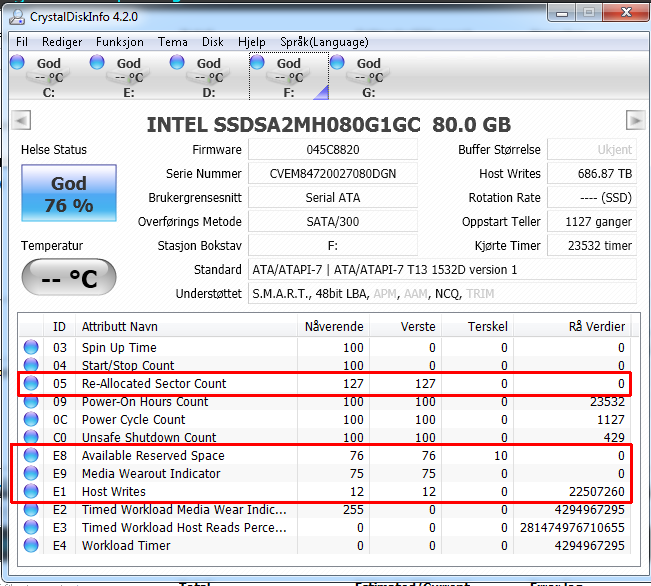Click status orb for E2 Timed Workload Media Wear

pyautogui.click(x=31, y=509)
